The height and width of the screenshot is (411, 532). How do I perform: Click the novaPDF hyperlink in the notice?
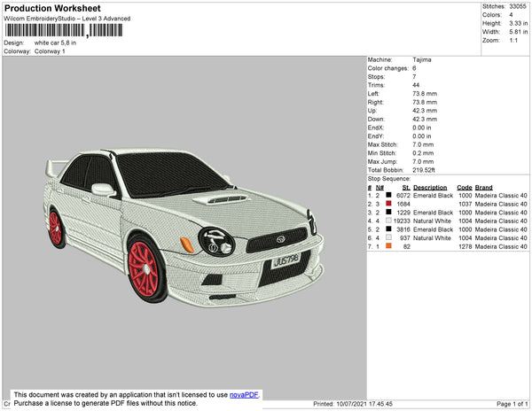(x=244, y=395)
